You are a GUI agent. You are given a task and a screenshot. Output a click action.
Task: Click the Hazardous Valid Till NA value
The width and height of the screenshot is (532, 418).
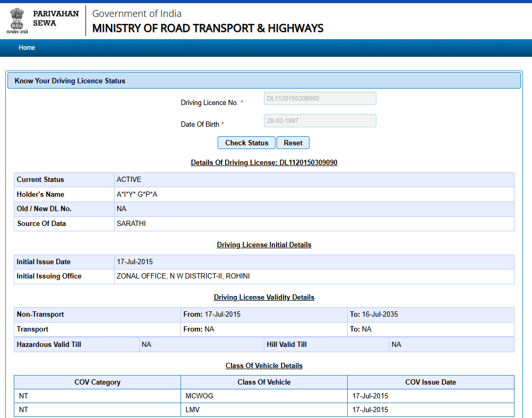tap(146, 344)
